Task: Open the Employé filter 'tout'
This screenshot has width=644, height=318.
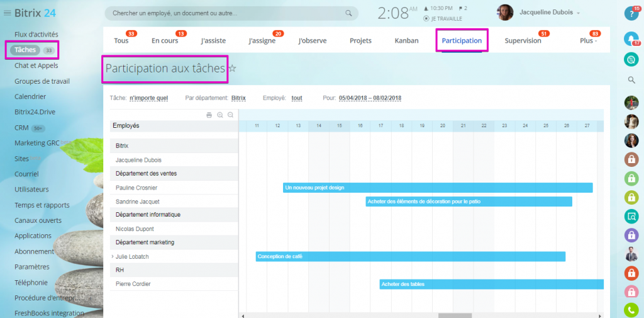Action: (x=297, y=98)
